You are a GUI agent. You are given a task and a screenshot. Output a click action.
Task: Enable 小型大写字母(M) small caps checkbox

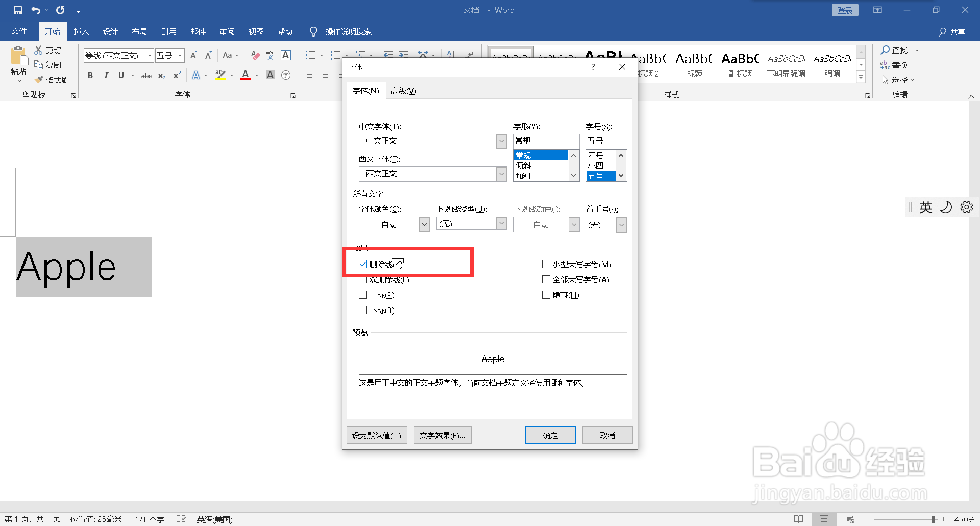(546, 264)
